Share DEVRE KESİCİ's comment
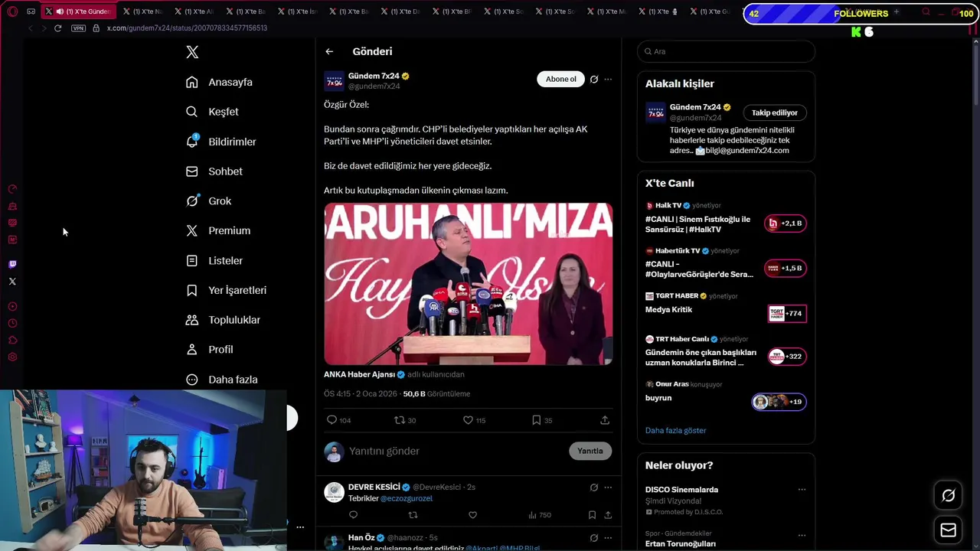 click(x=608, y=515)
